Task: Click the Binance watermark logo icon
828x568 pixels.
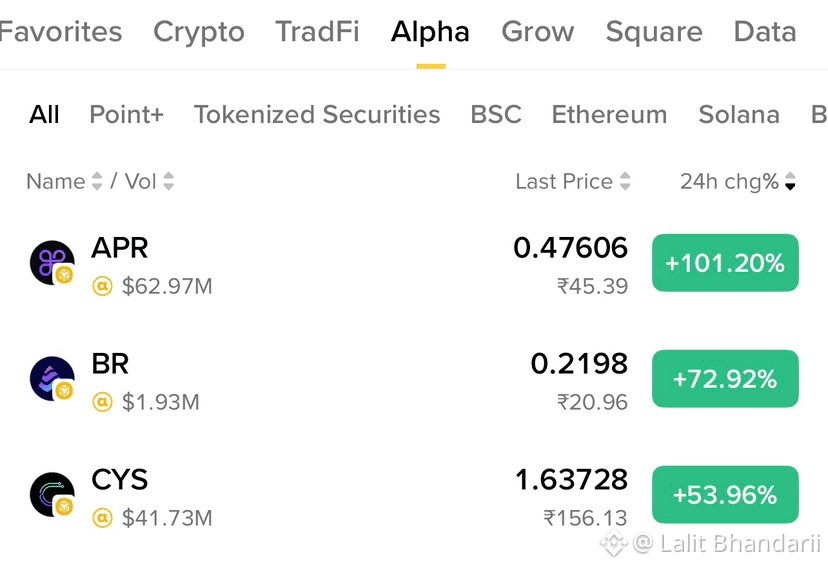Action: [x=614, y=543]
